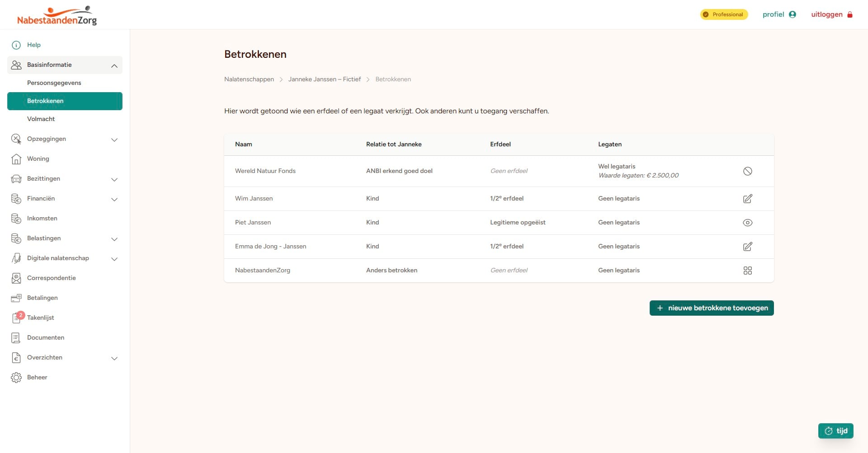
Task: Click the blocked icon for Wereld Natuur Fonds
Action: coord(747,171)
